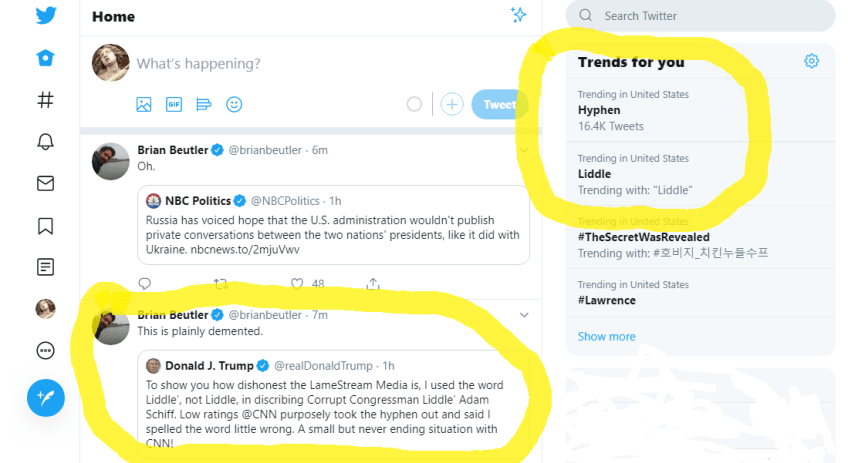Add a GIF to the tweet
Image resolution: width=848 pixels, height=463 pixels.
[x=174, y=104]
